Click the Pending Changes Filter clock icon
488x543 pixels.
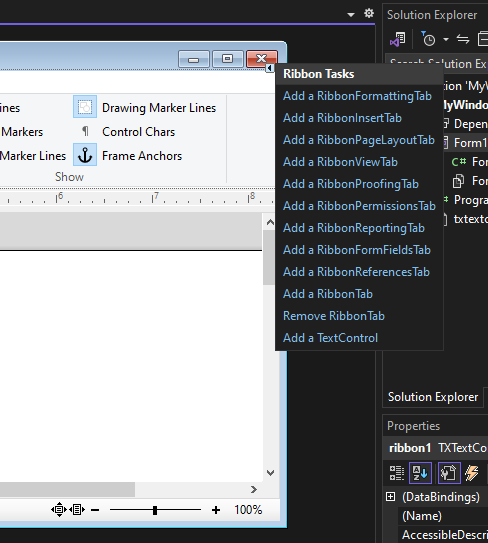428,39
